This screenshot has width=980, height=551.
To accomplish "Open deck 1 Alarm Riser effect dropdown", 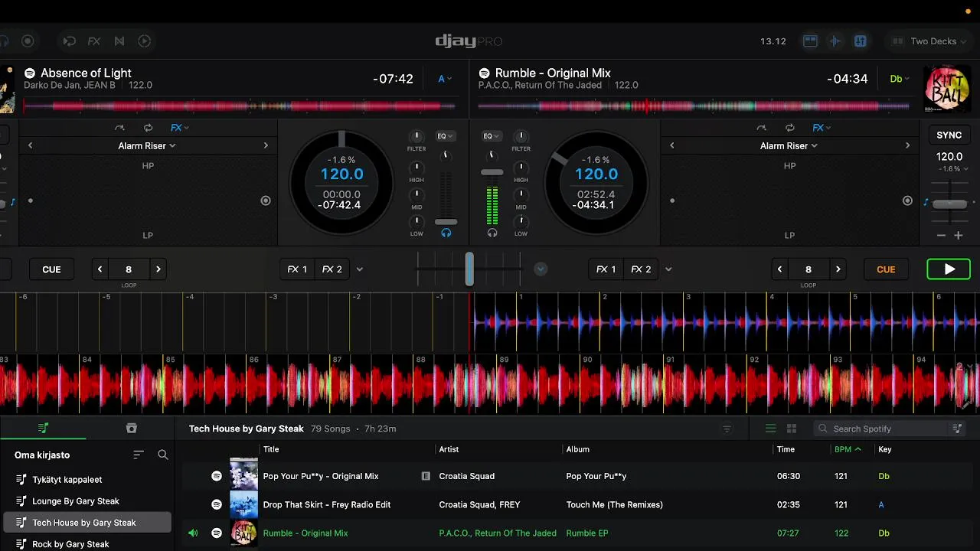I will (x=147, y=145).
